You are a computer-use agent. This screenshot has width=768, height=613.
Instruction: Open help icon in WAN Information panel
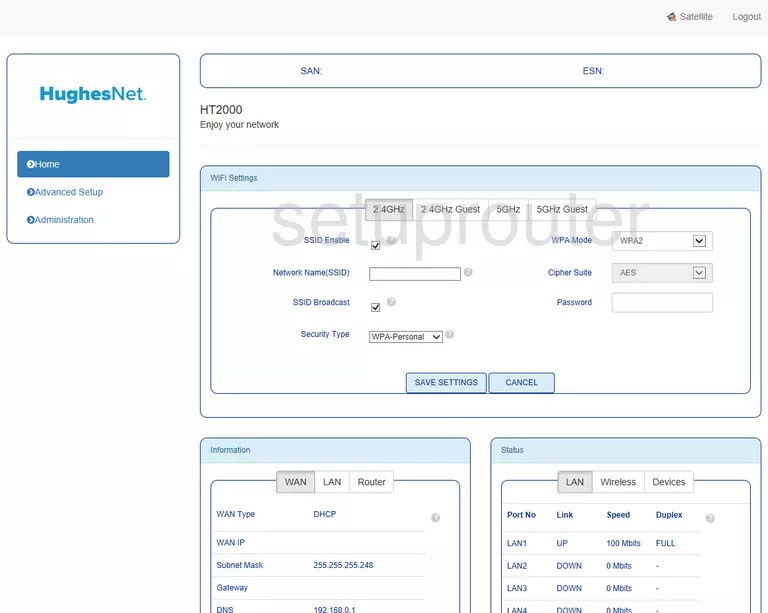(435, 518)
